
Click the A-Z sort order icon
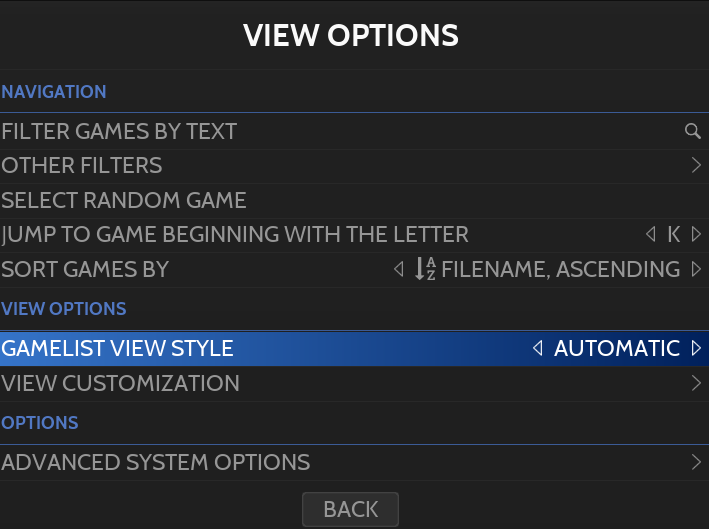[x=425, y=269]
